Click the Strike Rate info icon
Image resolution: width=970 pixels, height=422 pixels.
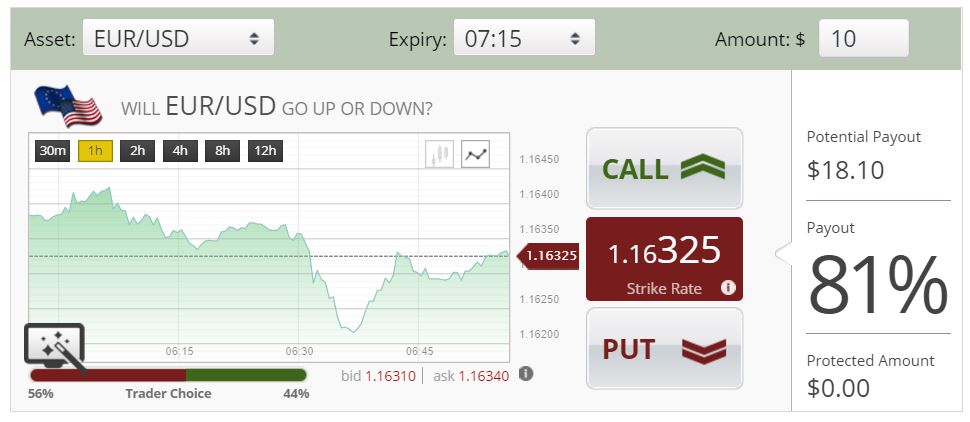[728, 288]
